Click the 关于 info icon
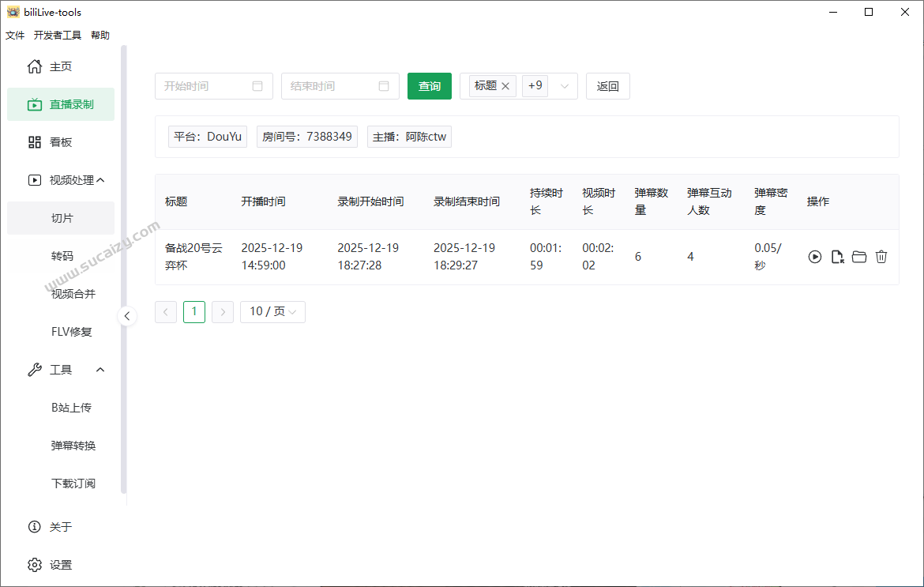The width and height of the screenshot is (924, 587). click(x=35, y=526)
